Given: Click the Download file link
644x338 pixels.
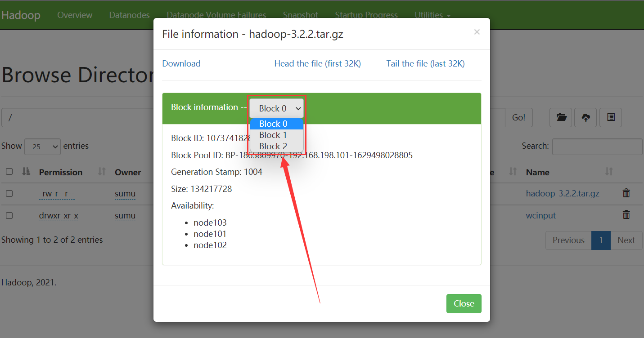Looking at the screenshot, I should (181, 63).
